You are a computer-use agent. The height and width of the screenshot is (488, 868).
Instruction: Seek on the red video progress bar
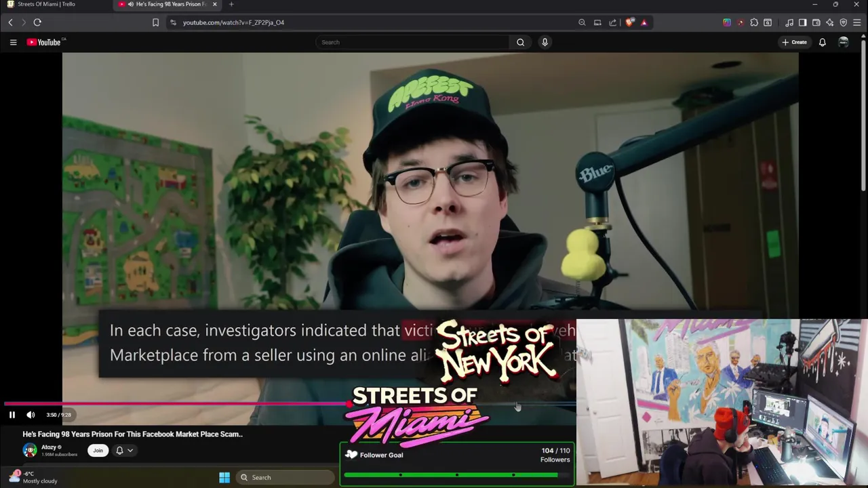(175, 404)
